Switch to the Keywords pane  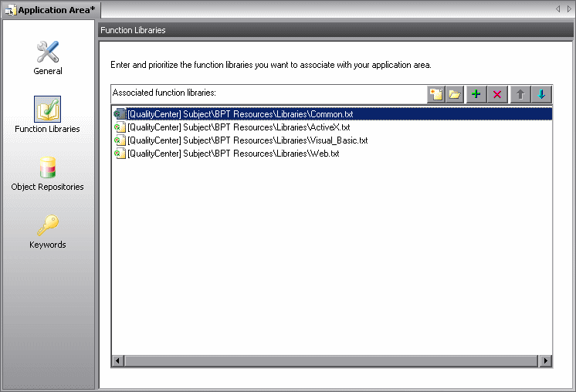48,231
